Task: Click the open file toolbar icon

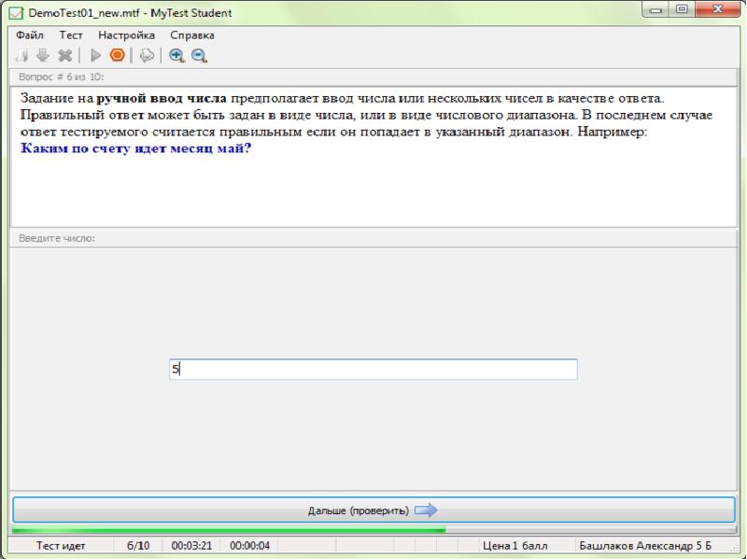Action: point(21,55)
